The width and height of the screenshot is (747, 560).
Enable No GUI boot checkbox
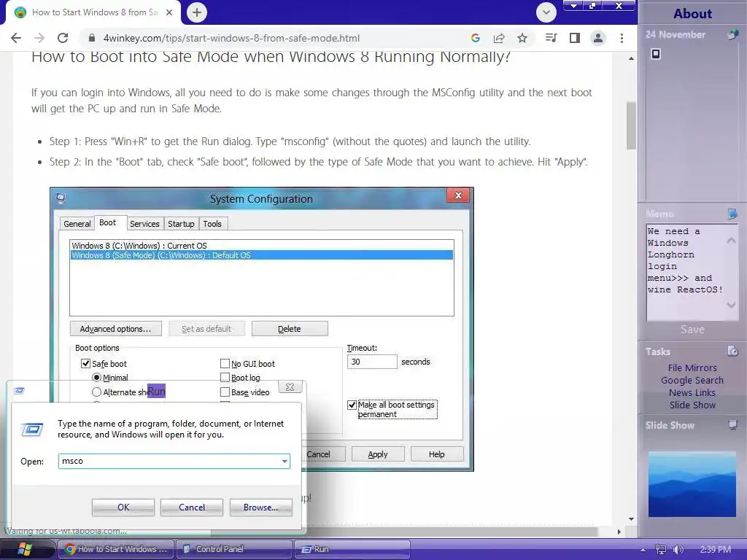coord(225,364)
